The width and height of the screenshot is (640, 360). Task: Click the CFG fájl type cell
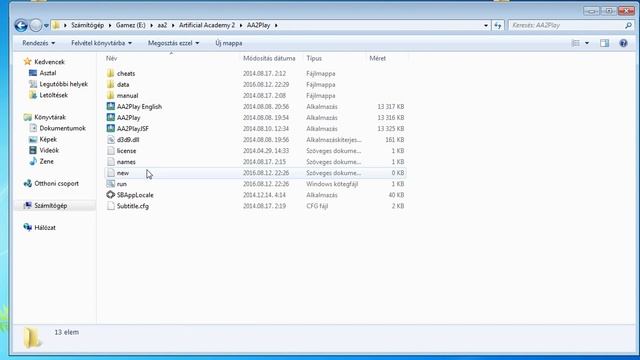(x=317, y=206)
